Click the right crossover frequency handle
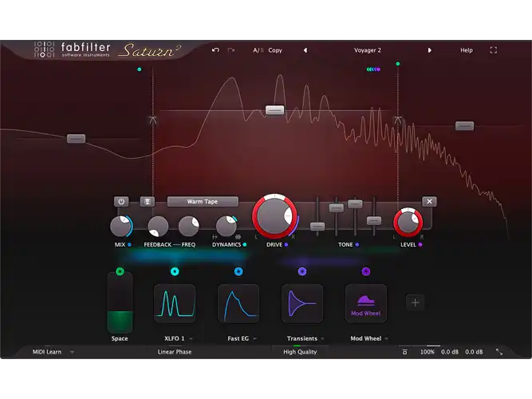Screen dimensions: 532x399 click(398, 120)
